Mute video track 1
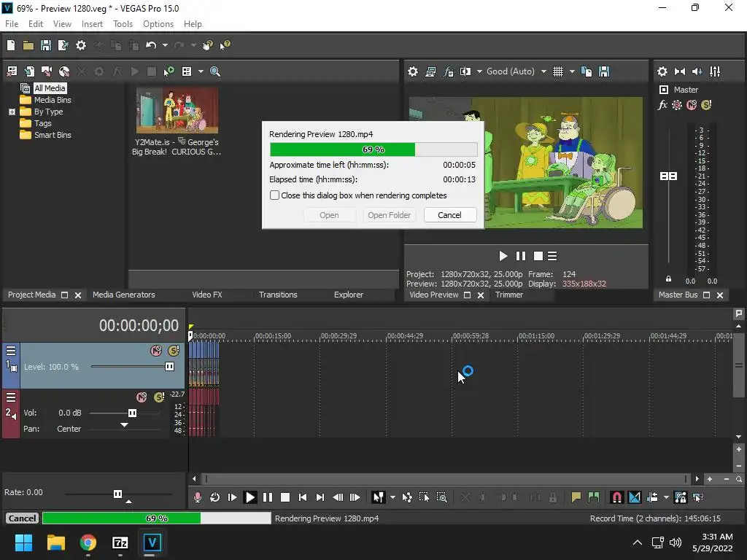 coord(156,351)
